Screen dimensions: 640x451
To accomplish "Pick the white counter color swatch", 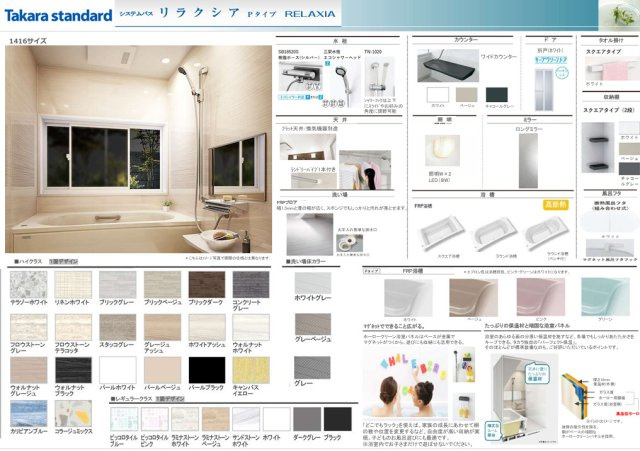I will point(438,95).
